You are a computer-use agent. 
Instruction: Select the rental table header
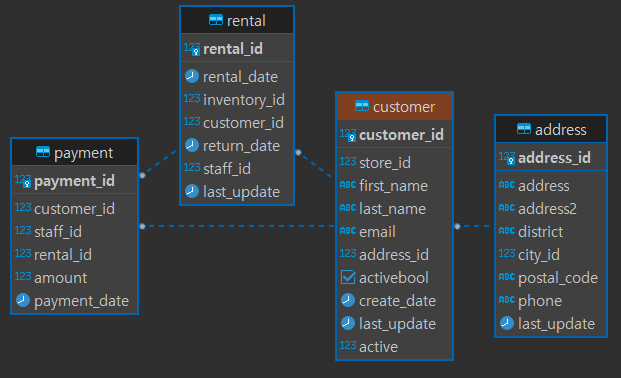point(237,20)
